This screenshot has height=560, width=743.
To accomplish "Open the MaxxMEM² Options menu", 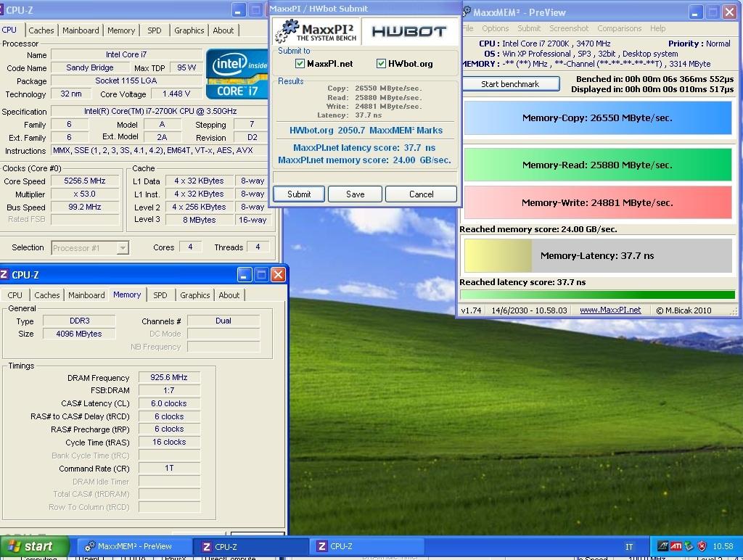I will (x=495, y=28).
